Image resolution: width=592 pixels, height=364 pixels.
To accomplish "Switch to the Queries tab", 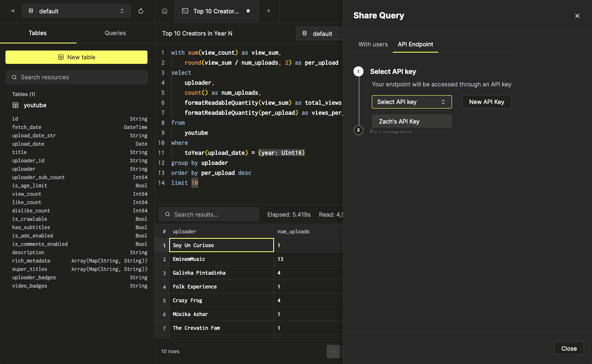I will coord(115,33).
